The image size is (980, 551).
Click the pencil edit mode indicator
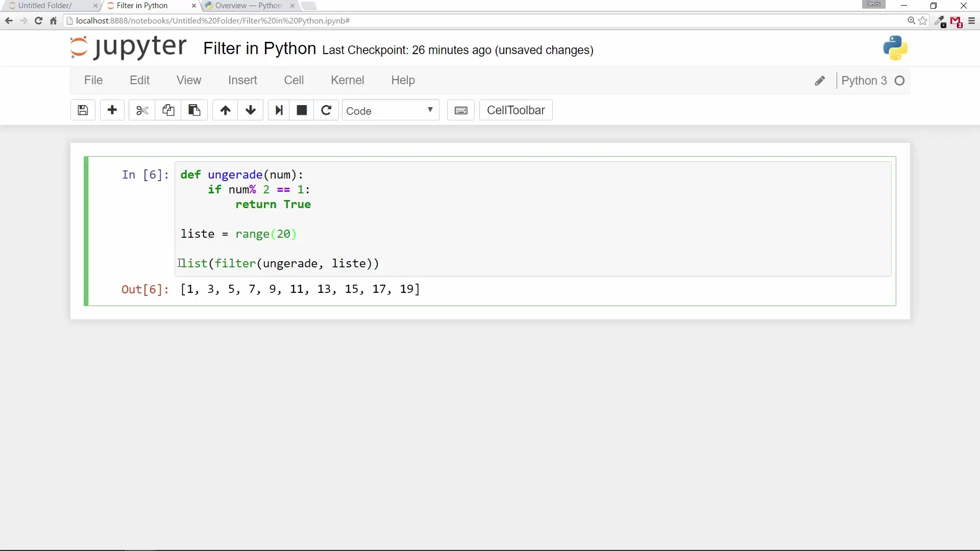click(x=820, y=81)
